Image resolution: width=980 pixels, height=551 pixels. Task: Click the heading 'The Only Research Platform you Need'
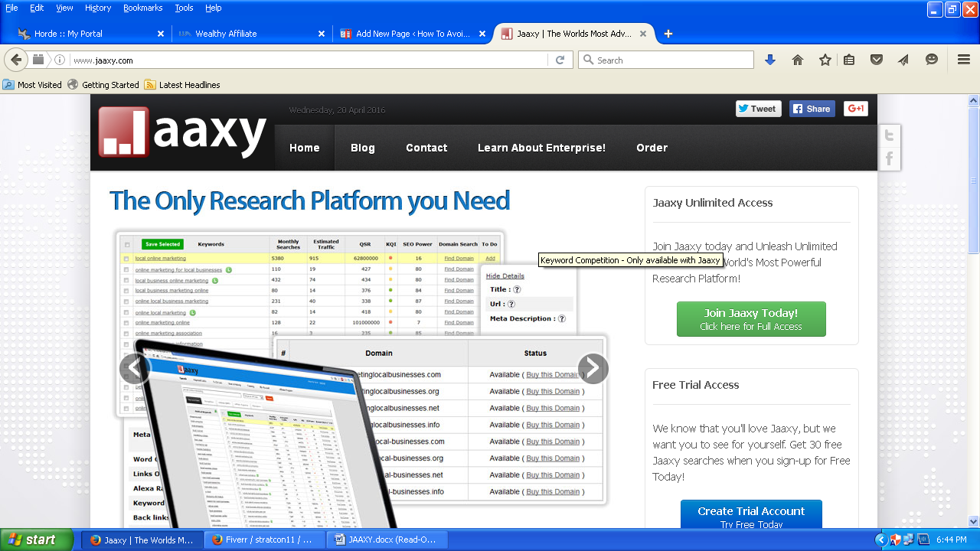(x=309, y=201)
